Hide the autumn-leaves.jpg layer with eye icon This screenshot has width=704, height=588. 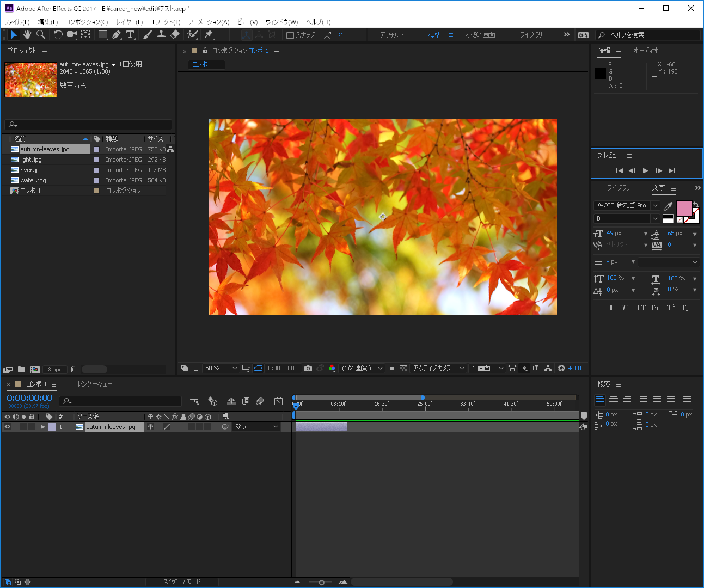point(8,427)
